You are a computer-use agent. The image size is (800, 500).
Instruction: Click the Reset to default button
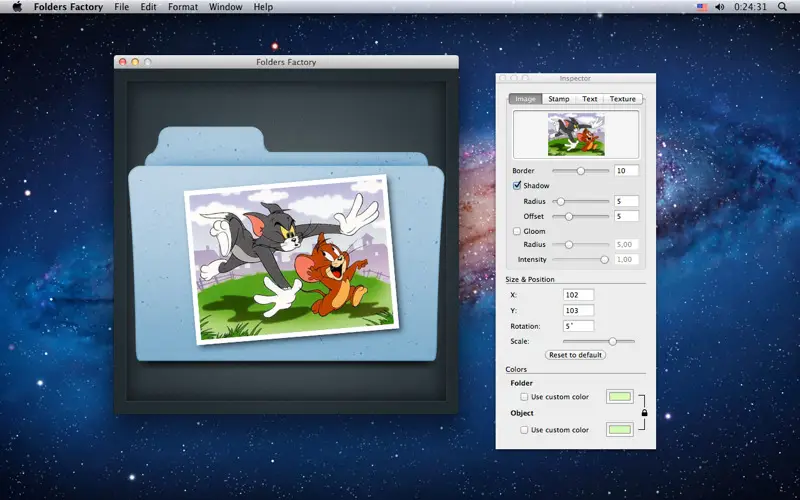pyautogui.click(x=575, y=355)
